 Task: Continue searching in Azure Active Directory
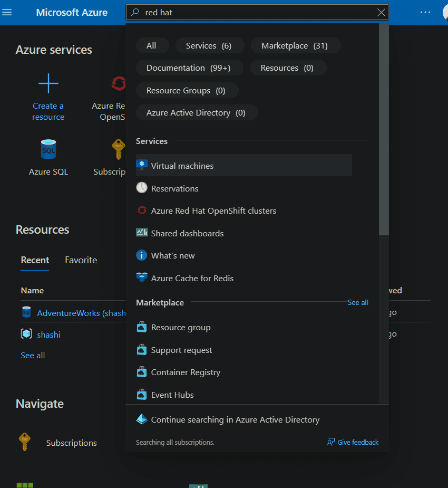pyautogui.click(x=235, y=420)
